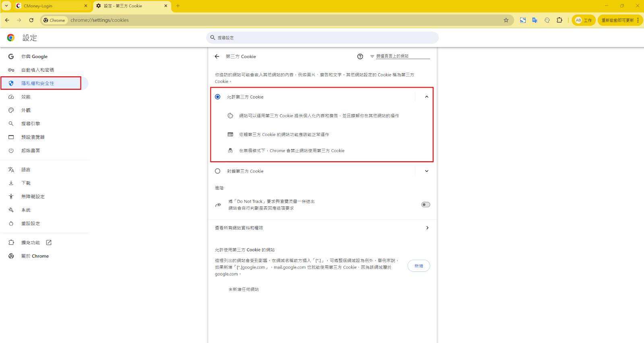
Task: Expand the 封鎖第三方 Cookie details chevron
Action: 427,171
